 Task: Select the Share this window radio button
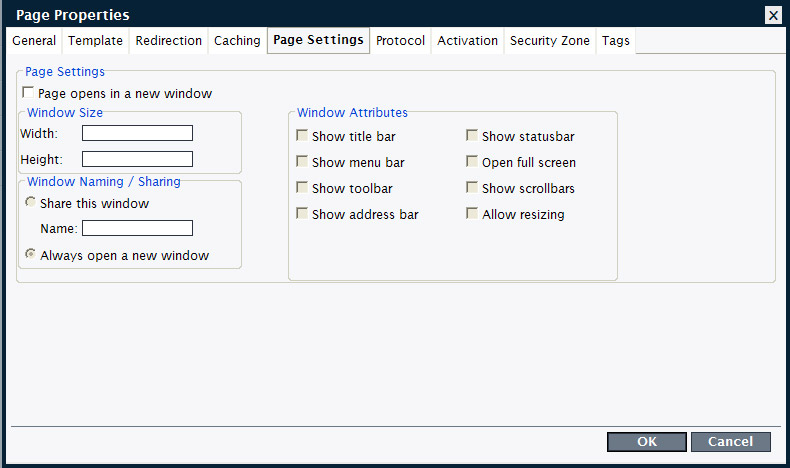point(30,203)
